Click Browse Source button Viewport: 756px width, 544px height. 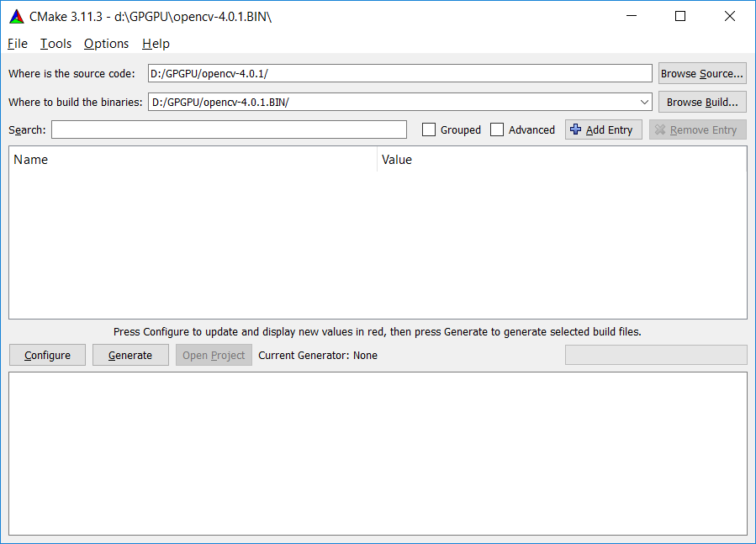[702, 73]
